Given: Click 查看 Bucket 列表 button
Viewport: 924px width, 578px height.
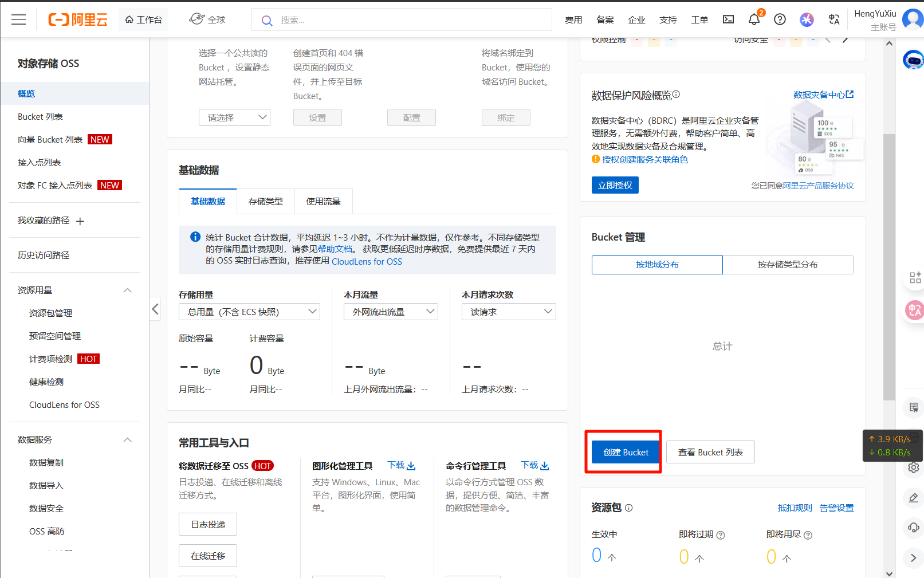Looking at the screenshot, I should click(710, 452).
